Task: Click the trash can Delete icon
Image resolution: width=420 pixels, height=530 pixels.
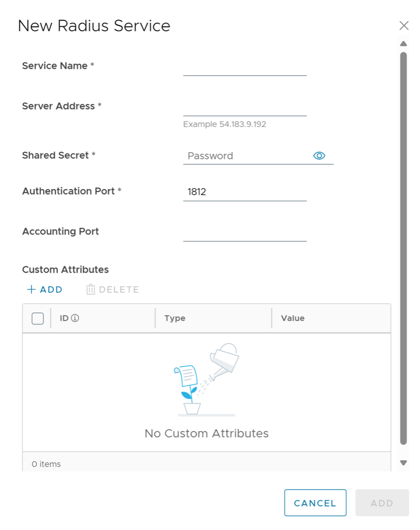Action: pyautogui.click(x=91, y=290)
